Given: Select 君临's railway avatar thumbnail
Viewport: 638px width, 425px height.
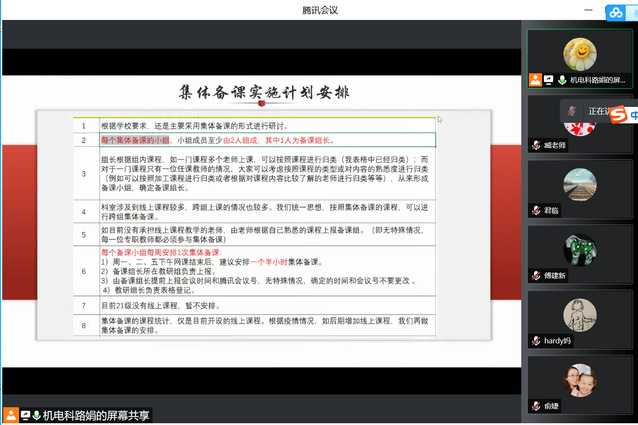Looking at the screenshot, I should [580, 185].
